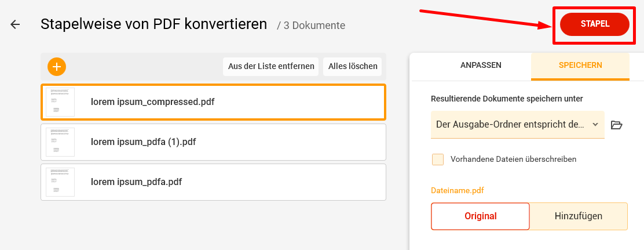This screenshot has width=644, height=250.
Task: Click the dropdown chevron arrow
Action: [x=595, y=125]
